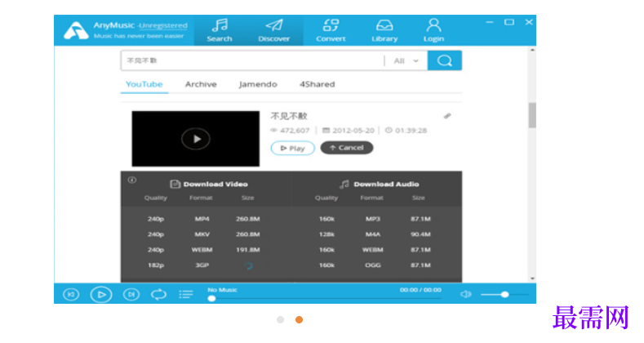
Task: Click the info icon in the download panel
Action: pyautogui.click(x=132, y=180)
